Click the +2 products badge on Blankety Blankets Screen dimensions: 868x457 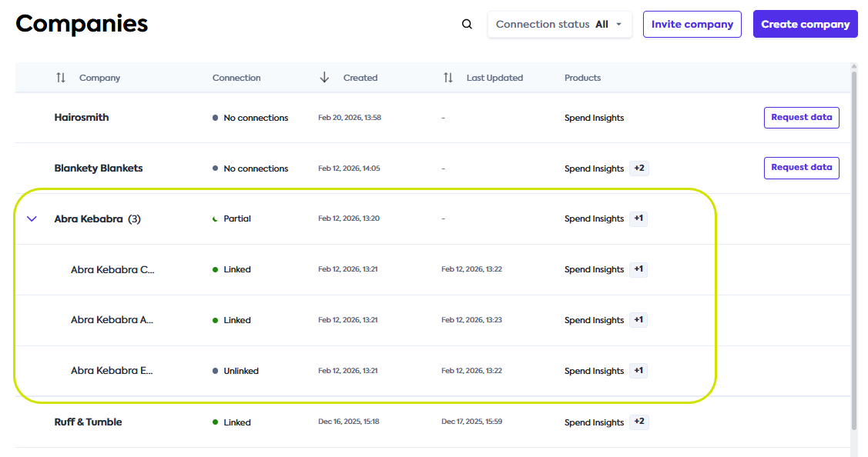click(638, 168)
